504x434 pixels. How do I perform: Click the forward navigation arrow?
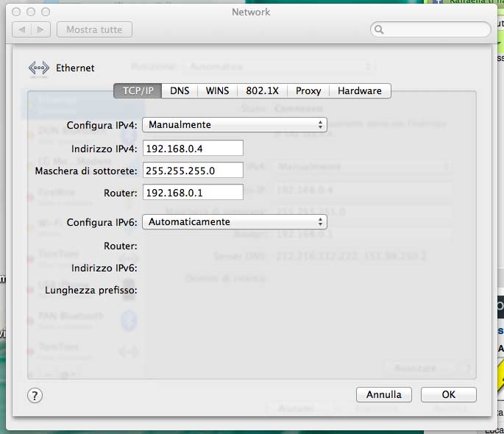pos(41,30)
